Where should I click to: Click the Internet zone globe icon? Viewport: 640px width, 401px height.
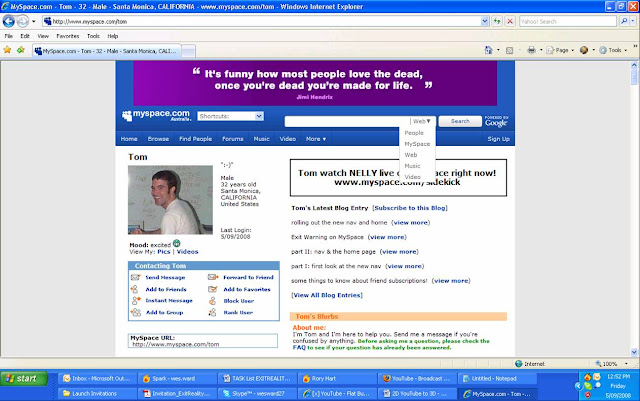pyautogui.click(x=519, y=363)
